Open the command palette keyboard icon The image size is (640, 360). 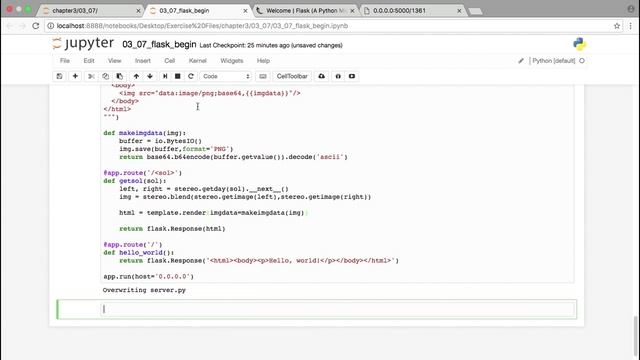tap(263, 76)
